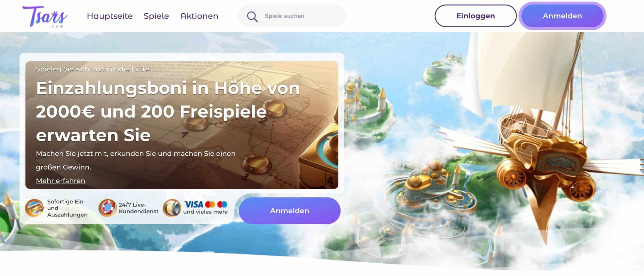
Task: Follow the Mehr erfahren link
Action: (61, 181)
